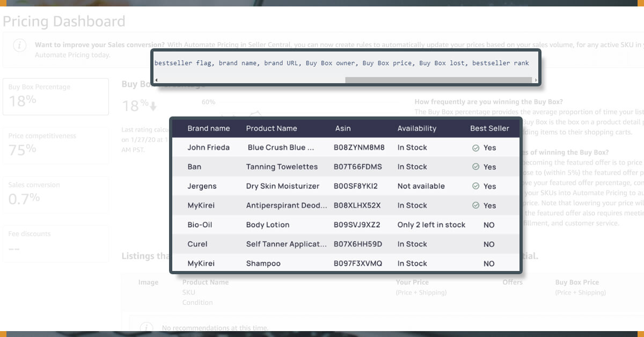This screenshot has height=337, width=644.
Task: Click the Not available status cell
Action: click(x=421, y=186)
